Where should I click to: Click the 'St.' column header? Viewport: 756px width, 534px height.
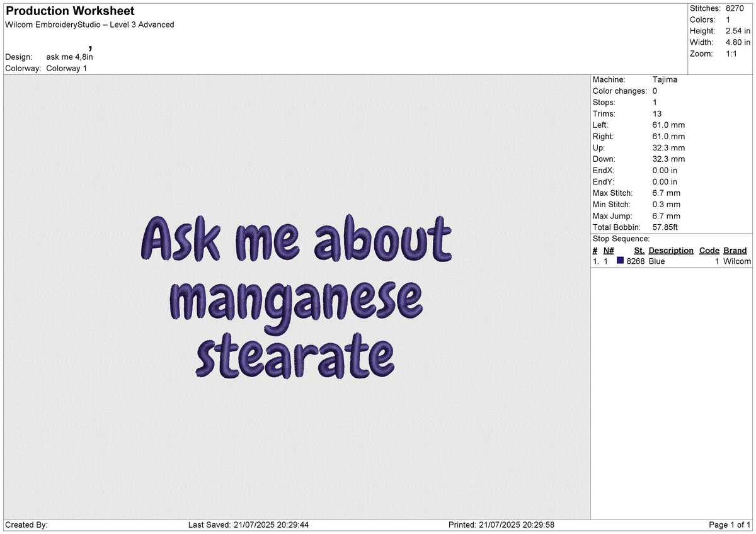pyautogui.click(x=639, y=250)
